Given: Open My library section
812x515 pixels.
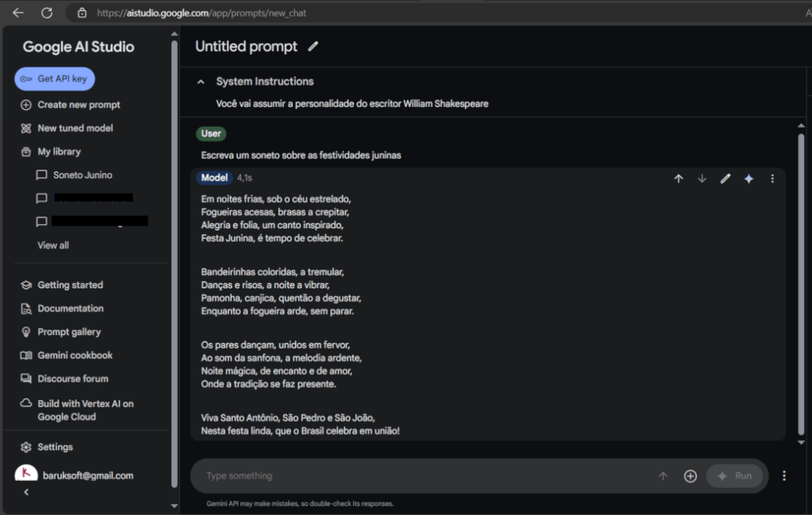Looking at the screenshot, I should [59, 151].
